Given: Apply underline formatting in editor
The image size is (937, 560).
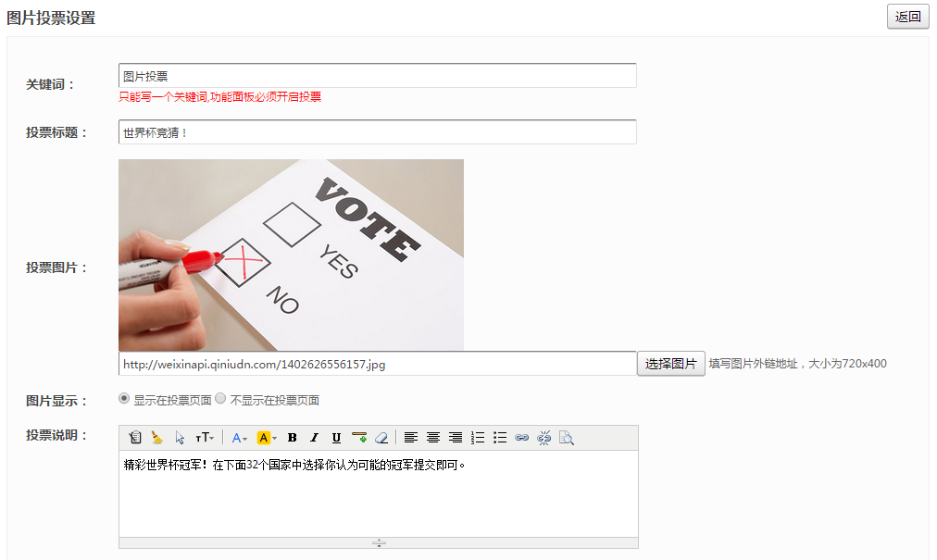Looking at the screenshot, I should tap(336, 438).
